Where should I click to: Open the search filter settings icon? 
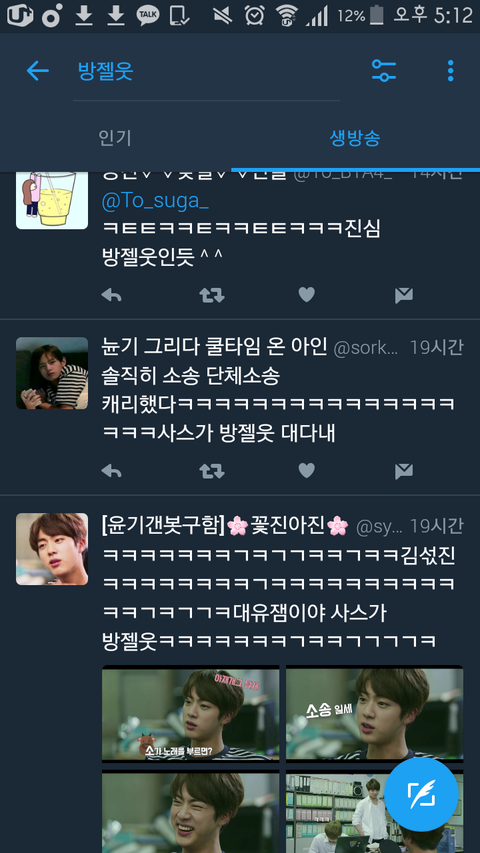click(x=384, y=71)
